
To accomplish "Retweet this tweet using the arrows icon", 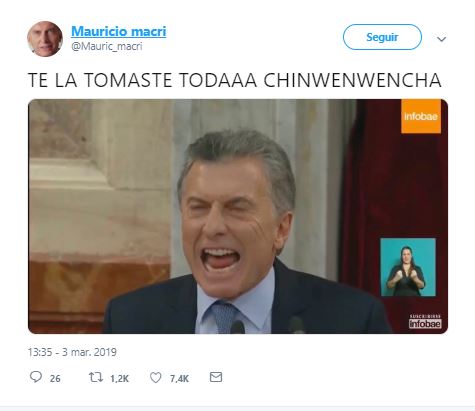I will 96,377.
